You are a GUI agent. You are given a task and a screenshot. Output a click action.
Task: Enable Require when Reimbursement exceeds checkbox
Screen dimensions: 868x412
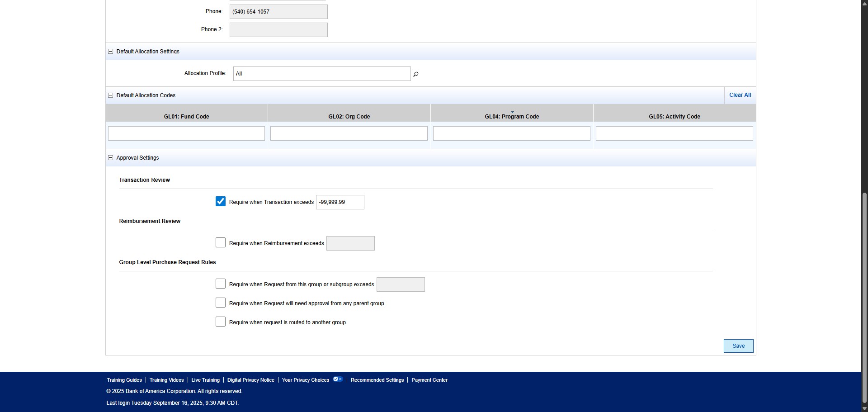[x=221, y=243]
